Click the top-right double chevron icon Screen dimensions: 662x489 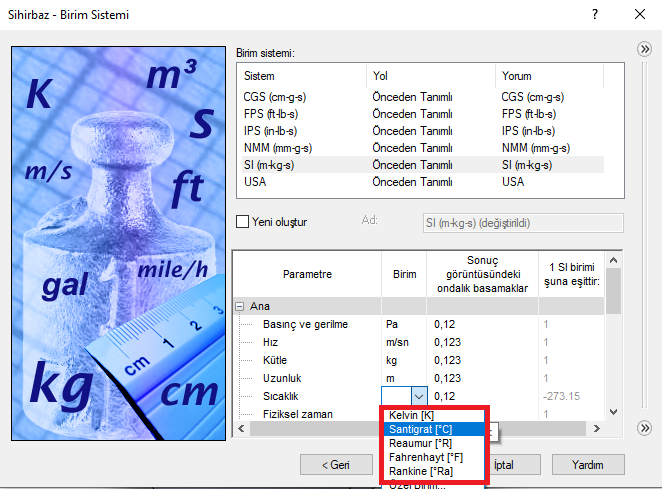(645, 49)
